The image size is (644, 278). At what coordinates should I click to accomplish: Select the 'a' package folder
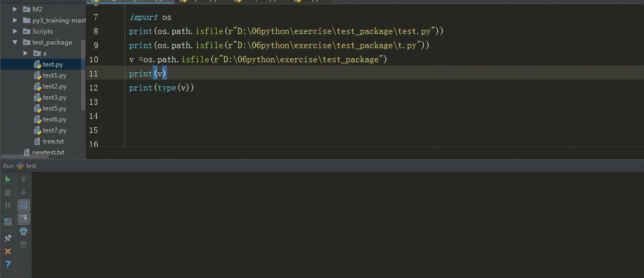[40, 53]
